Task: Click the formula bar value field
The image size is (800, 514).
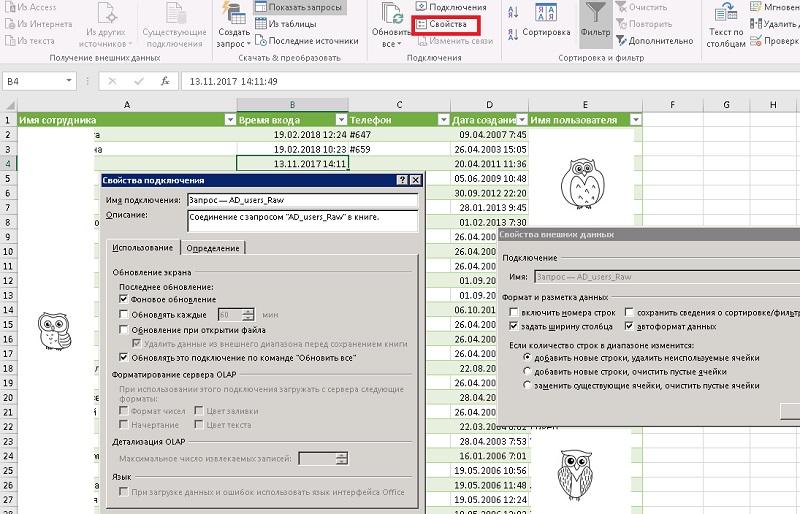Action: [490, 81]
